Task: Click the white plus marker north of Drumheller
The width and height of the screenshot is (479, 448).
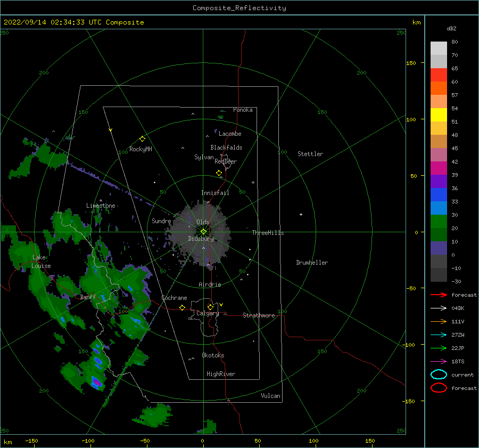Action: point(301,214)
